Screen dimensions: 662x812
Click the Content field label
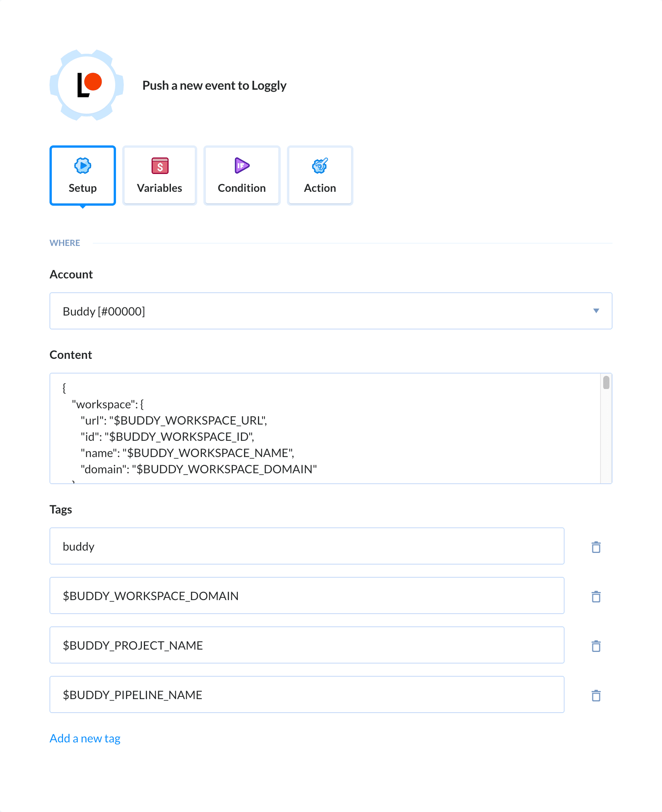71,355
